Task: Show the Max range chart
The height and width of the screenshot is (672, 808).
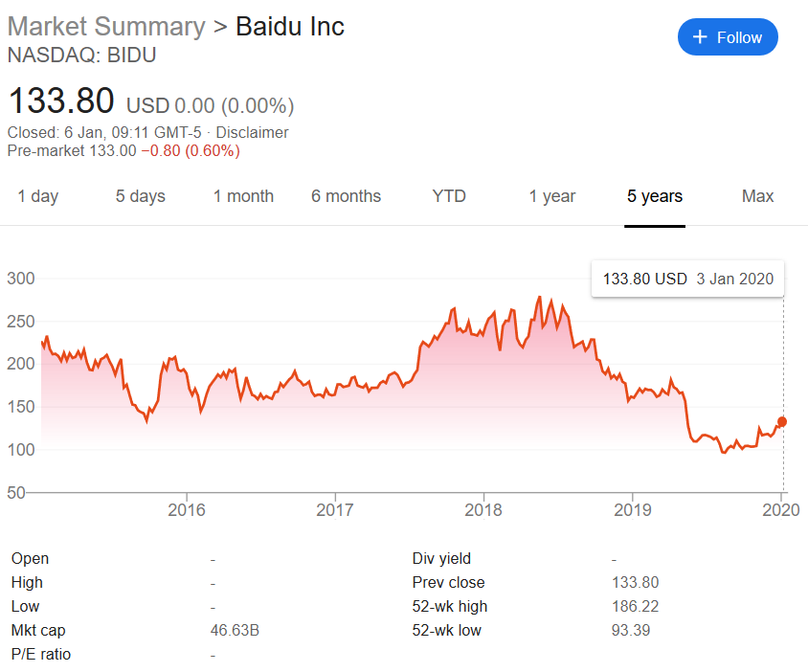Action: pos(757,196)
